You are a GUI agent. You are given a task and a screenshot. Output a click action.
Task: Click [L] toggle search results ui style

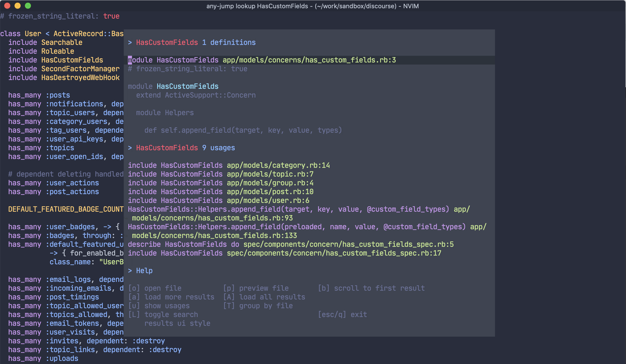163,315
